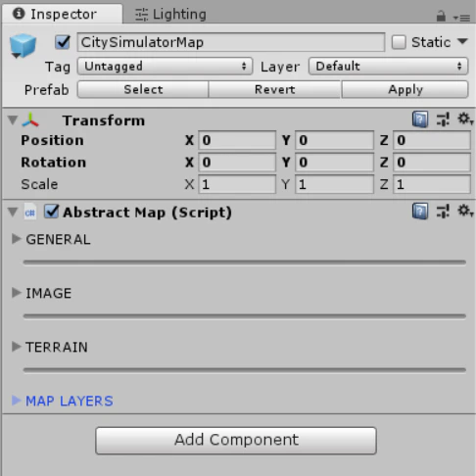Open Abstract Map help icon
The height and width of the screenshot is (476, 476).
pyautogui.click(x=420, y=212)
